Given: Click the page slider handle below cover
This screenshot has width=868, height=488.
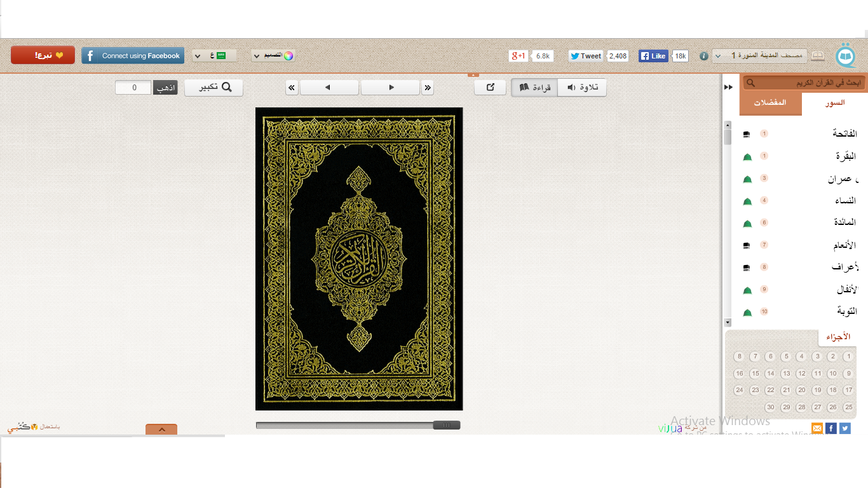Looking at the screenshot, I should 447,425.
